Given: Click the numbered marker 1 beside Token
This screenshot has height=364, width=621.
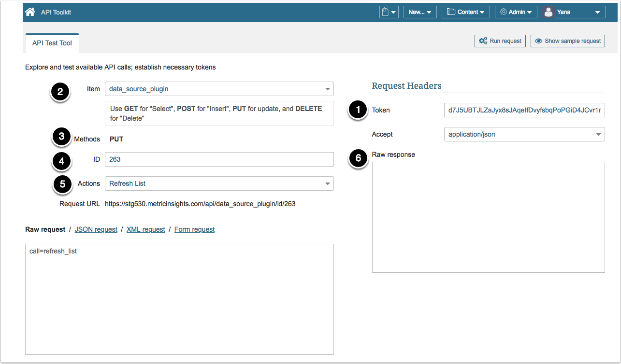Looking at the screenshot, I should (x=358, y=110).
